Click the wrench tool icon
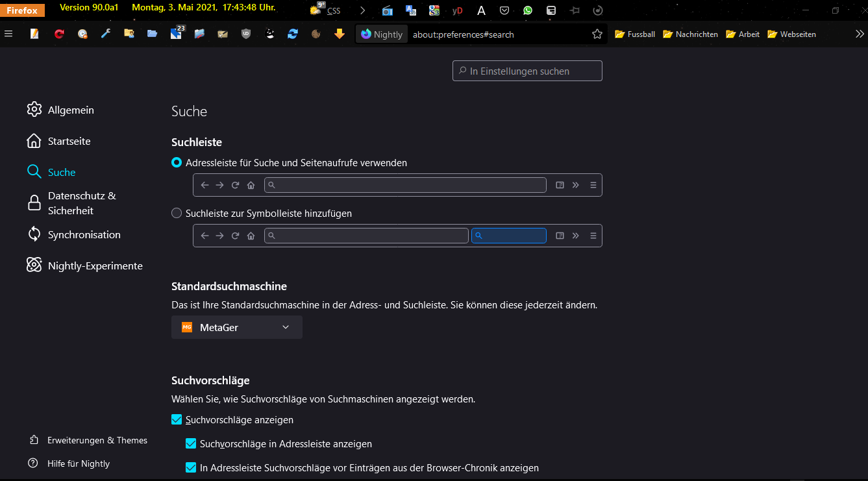868x481 pixels. pos(106,34)
